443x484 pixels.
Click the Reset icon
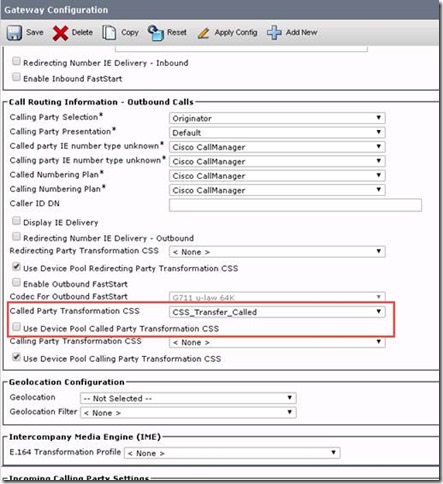156,33
